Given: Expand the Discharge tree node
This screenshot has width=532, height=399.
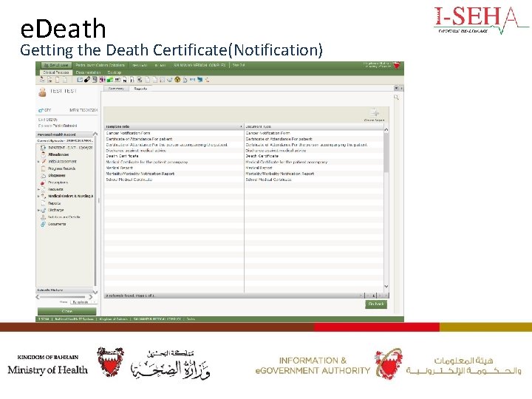Looking at the screenshot, I should point(38,210).
